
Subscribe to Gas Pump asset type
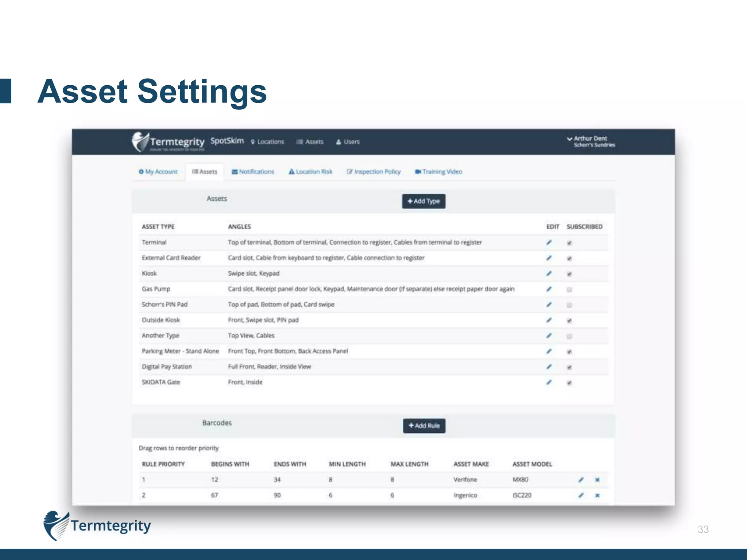(569, 290)
